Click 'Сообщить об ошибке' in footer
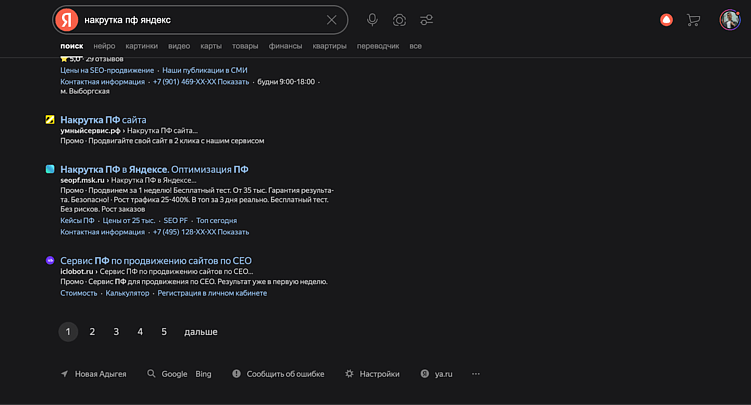The image size is (751, 405). [x=285, y=374]
